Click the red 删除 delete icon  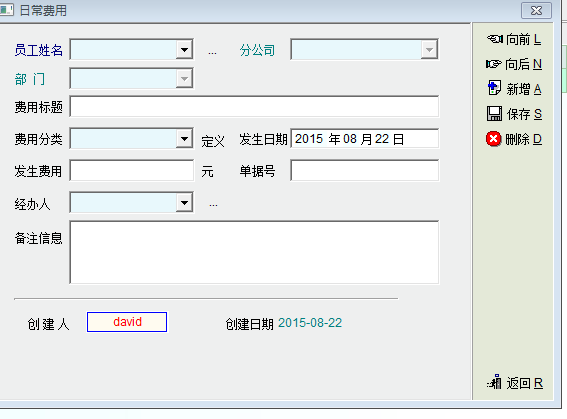click(x=494, y=139)
